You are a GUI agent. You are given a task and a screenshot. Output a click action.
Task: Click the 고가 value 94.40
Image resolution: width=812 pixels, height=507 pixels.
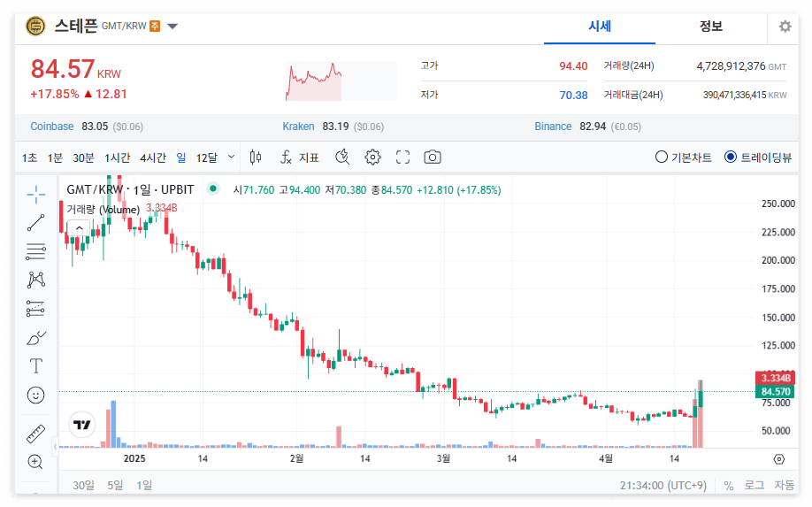573,66
